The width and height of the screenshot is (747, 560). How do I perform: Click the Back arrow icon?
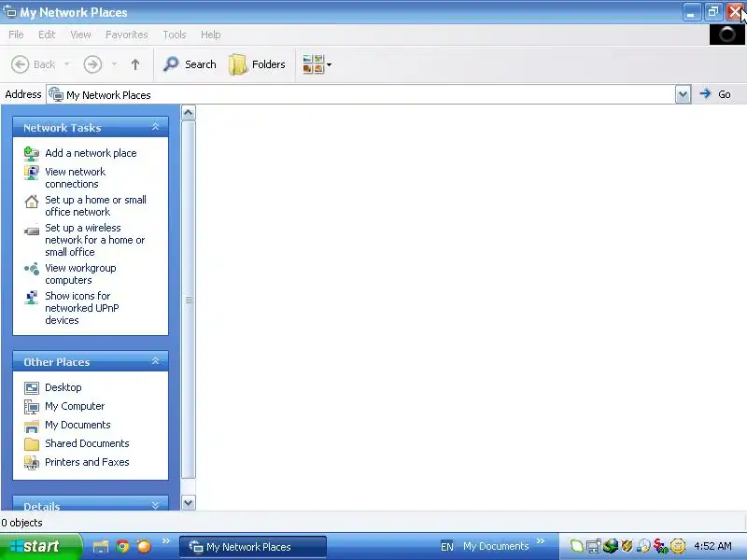click(x=20, y=64)
